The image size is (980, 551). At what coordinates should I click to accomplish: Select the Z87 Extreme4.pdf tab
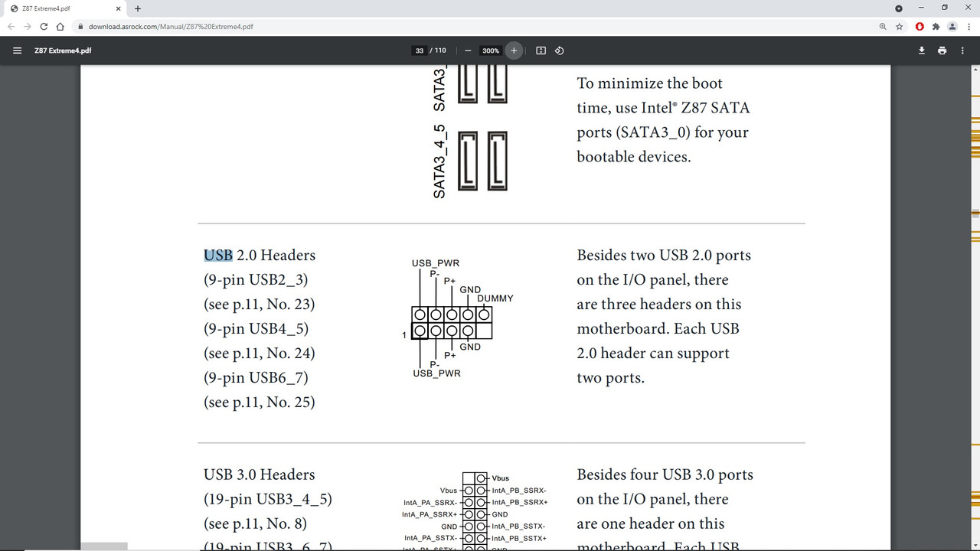coord(66,8)
